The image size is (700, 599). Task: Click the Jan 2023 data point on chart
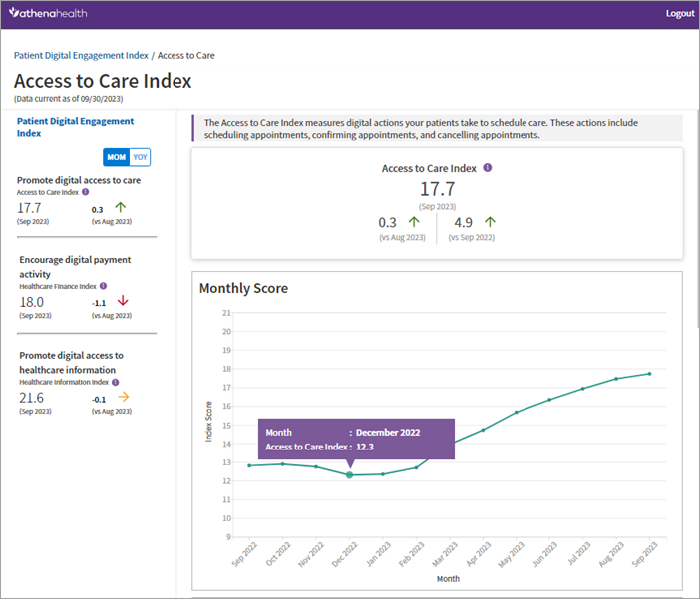click(383, 474)
